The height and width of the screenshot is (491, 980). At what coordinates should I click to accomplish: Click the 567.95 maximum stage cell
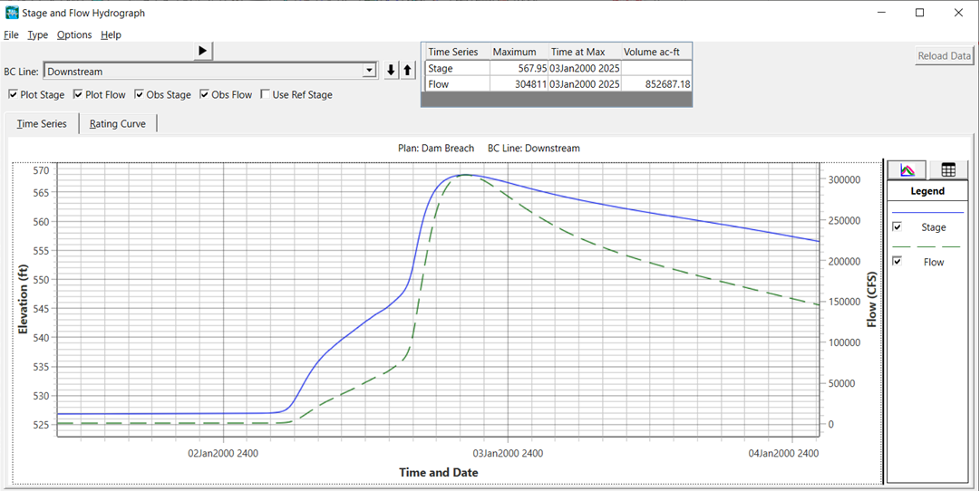click(x=519, y=68)
